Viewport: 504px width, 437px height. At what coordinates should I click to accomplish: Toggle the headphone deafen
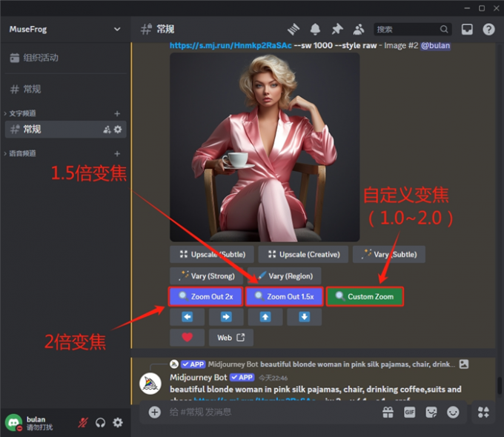point(100,422)
